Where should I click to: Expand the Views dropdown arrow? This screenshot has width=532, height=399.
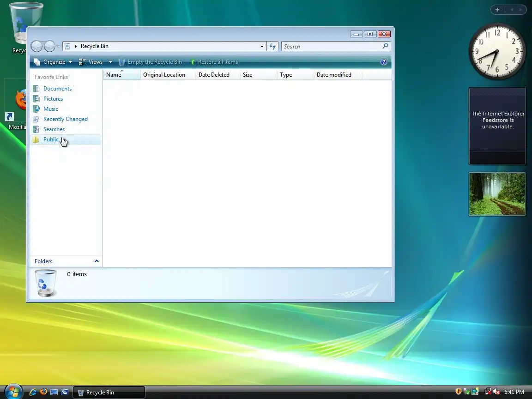[110, 62]
